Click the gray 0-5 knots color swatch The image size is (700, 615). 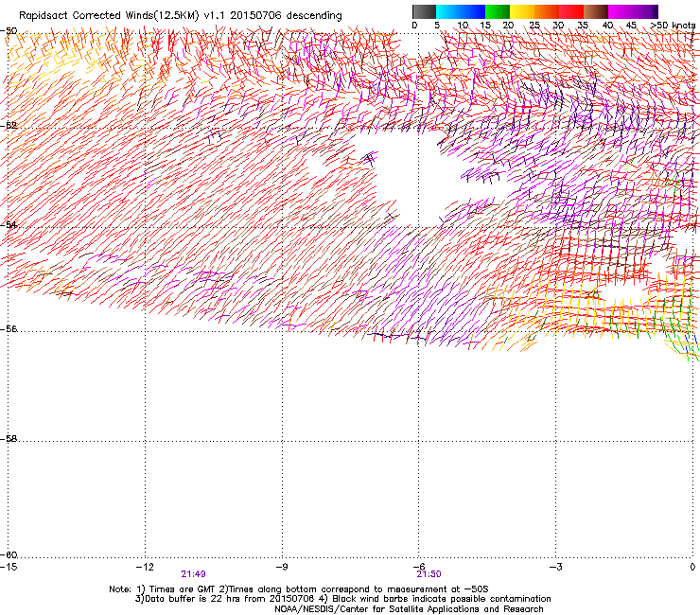pos(424,11)
